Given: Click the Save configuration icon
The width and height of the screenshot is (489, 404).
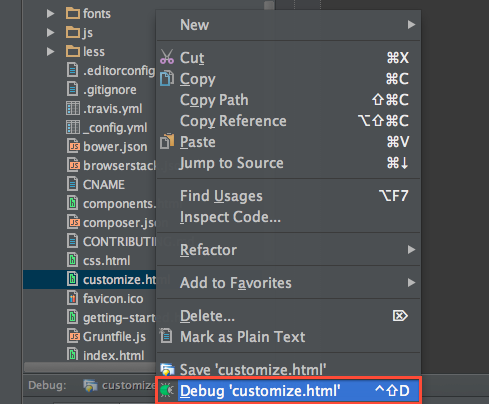Looking at the screenshot, I should 167,369.
